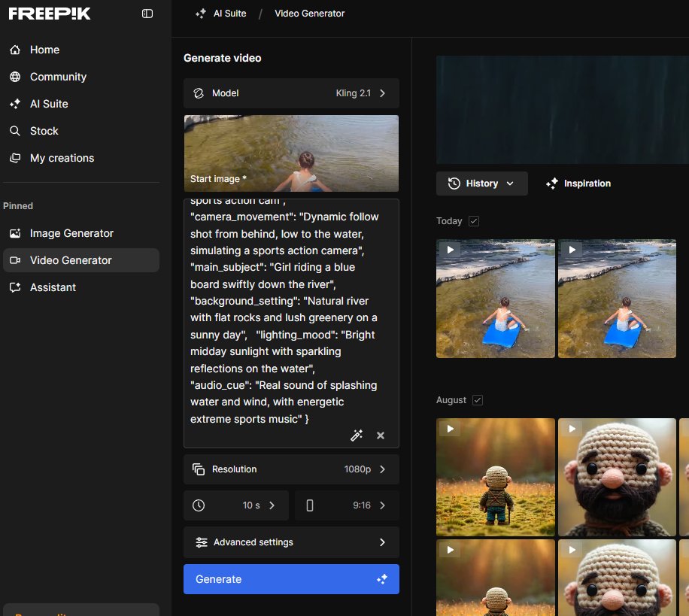The width and height of the screenshot is (689, 616).
Task: Click the Assistant chat icon
Action: coord(15,287)
